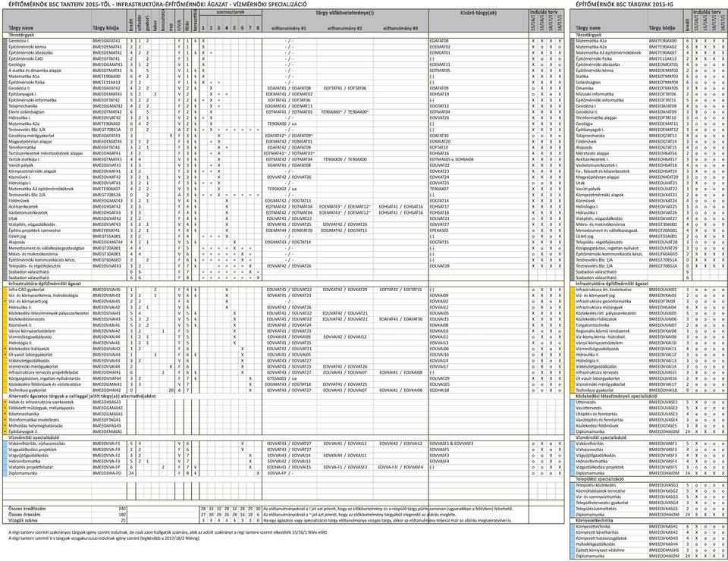Select 'Hidak és infrastruktúra szerkezetek' row

tap(41, 402)
